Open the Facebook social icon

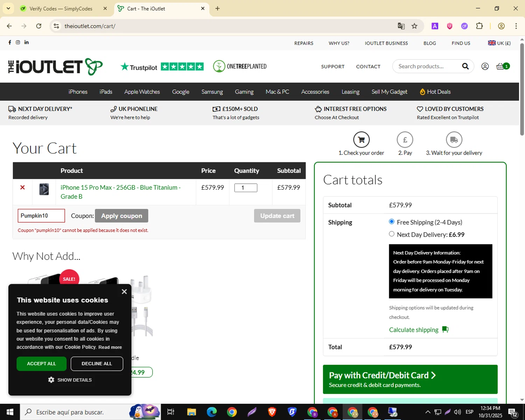click(10, 42)
